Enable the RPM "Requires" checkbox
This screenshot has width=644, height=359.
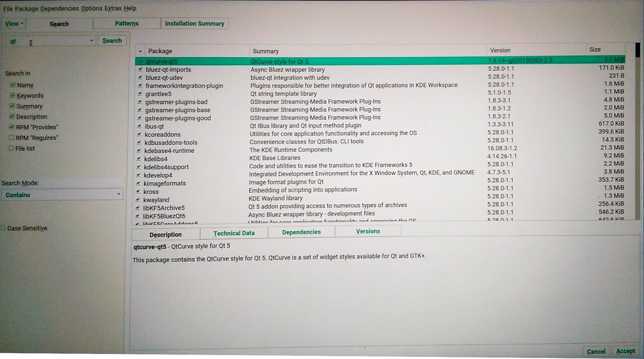pos(11,138)
